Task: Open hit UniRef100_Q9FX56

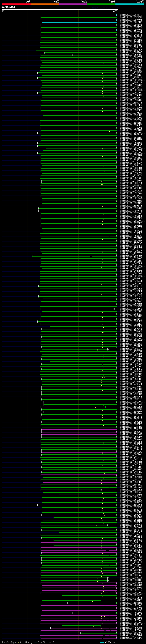Action: point(131,20)
